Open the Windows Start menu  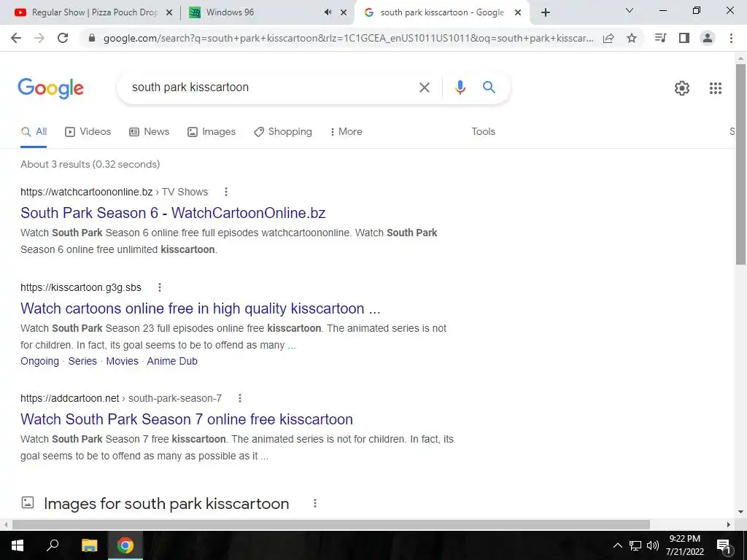click(x=18, y=545)
